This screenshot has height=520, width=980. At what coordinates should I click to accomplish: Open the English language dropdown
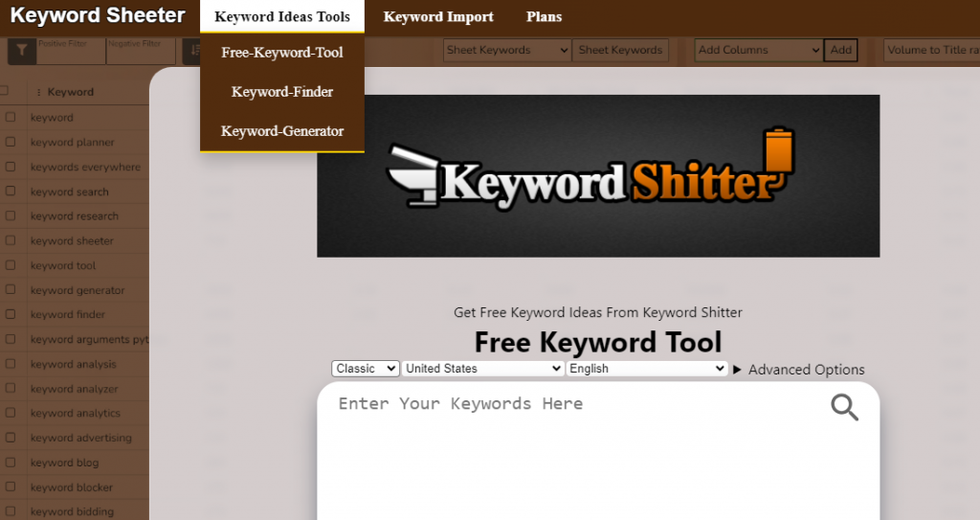point(646,369)
